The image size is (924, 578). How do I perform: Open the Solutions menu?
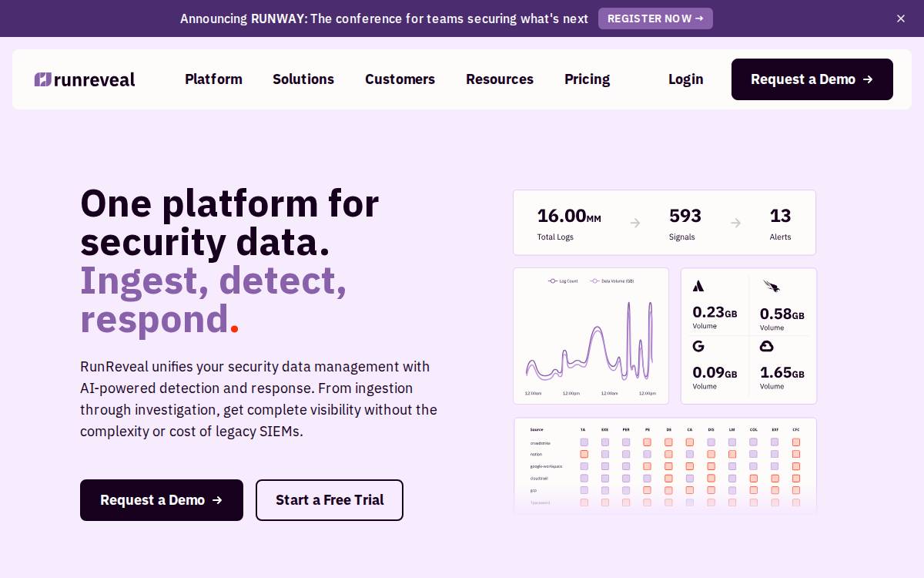tap(303, 79)
